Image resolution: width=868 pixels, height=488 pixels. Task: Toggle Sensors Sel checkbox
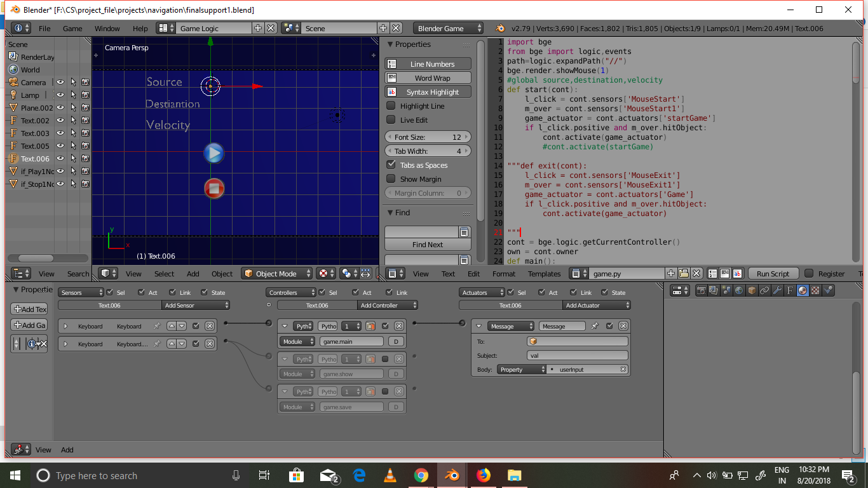coord(110,292)
